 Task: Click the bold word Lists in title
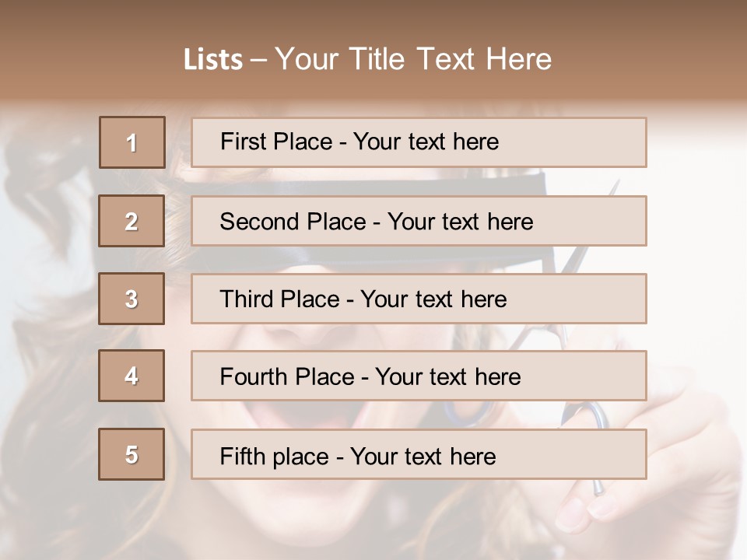pyautogui.click(x=212, y=60)
